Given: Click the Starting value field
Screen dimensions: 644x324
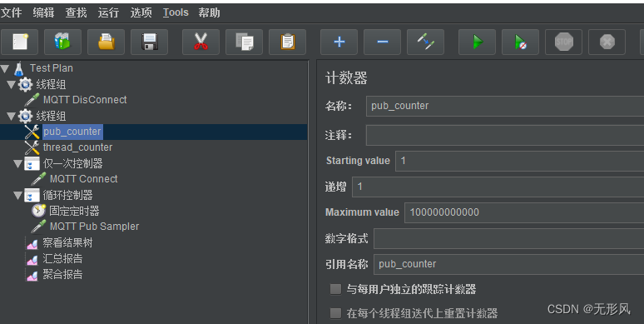Looking at the screenshot, I should coord(519,161).
